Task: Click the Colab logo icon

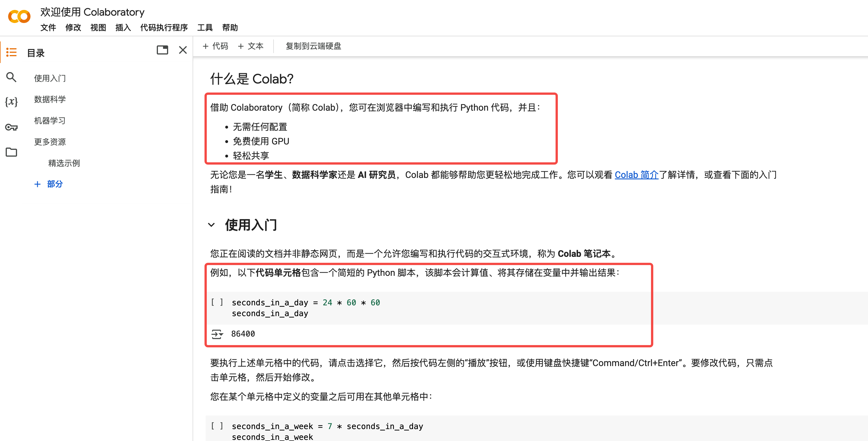Action: tap(19, 16)
